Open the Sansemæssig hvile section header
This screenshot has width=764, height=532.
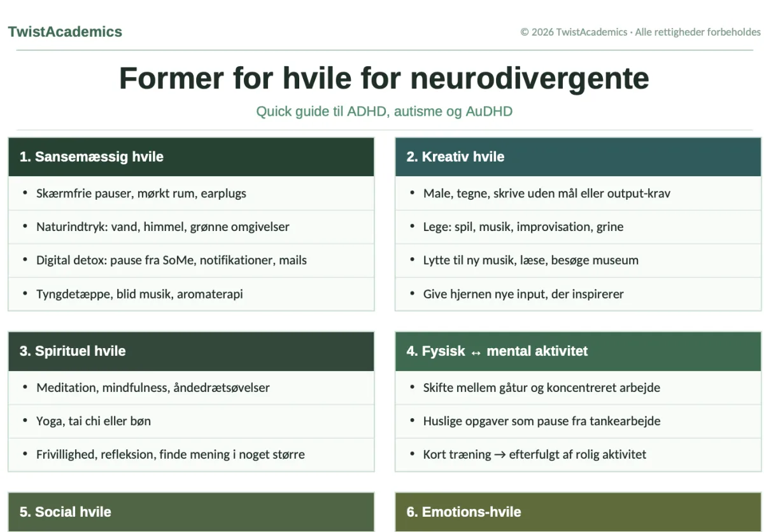(x=191, y=157)
